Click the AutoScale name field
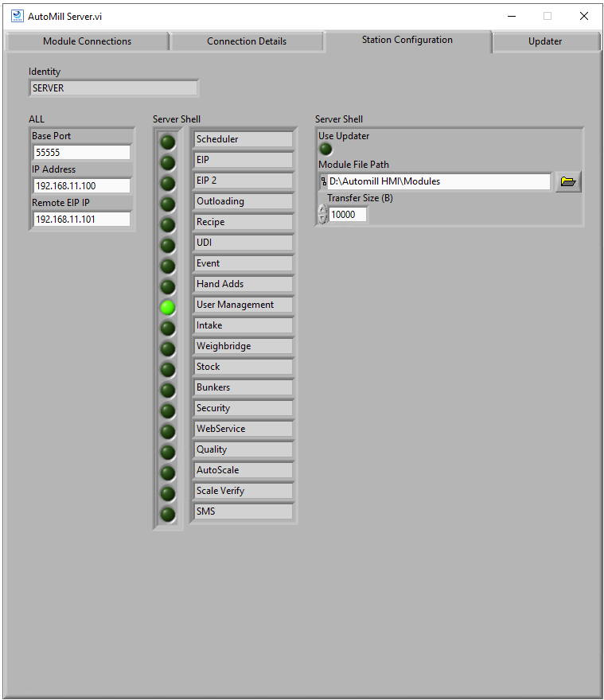This screenshot has height=700, width=604. click(x=244, y=470)
